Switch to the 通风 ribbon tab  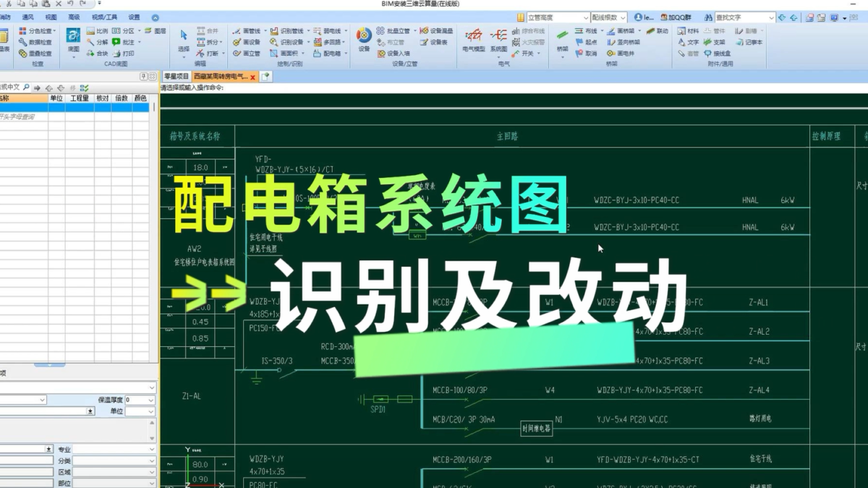point(28,17)
